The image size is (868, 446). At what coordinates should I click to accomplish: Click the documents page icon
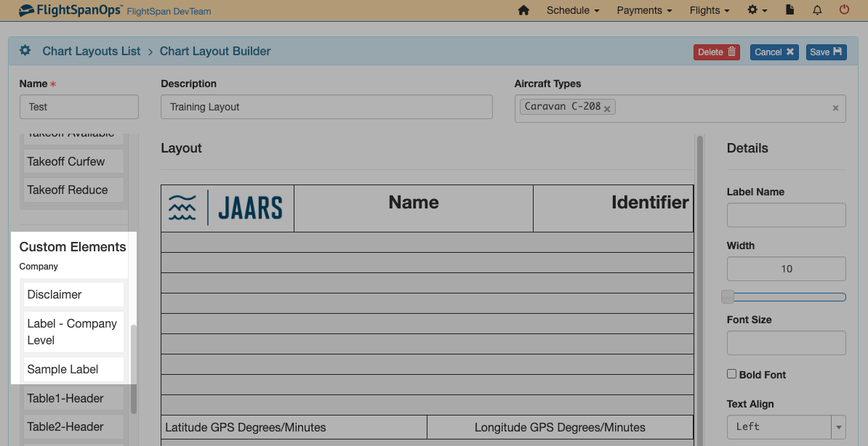[789, 10]
